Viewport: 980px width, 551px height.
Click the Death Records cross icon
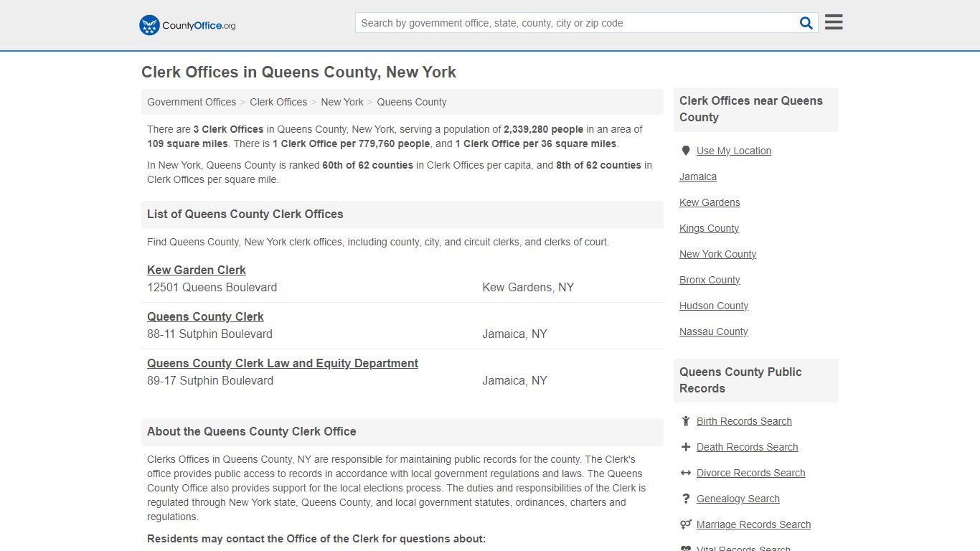tap(686, 447)
